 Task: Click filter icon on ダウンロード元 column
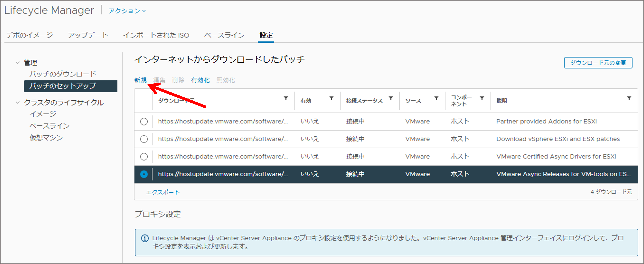click(x=286, y=98)
